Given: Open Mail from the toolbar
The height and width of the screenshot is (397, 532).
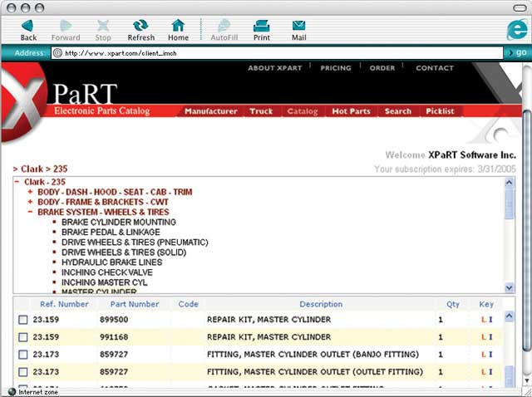Looking at the screenshot, I should tap(299, 26).
